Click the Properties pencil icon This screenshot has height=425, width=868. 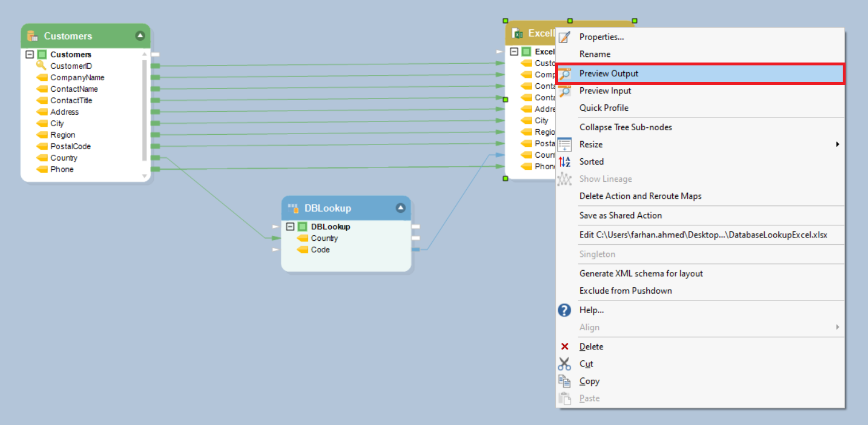tap(565, 37)
